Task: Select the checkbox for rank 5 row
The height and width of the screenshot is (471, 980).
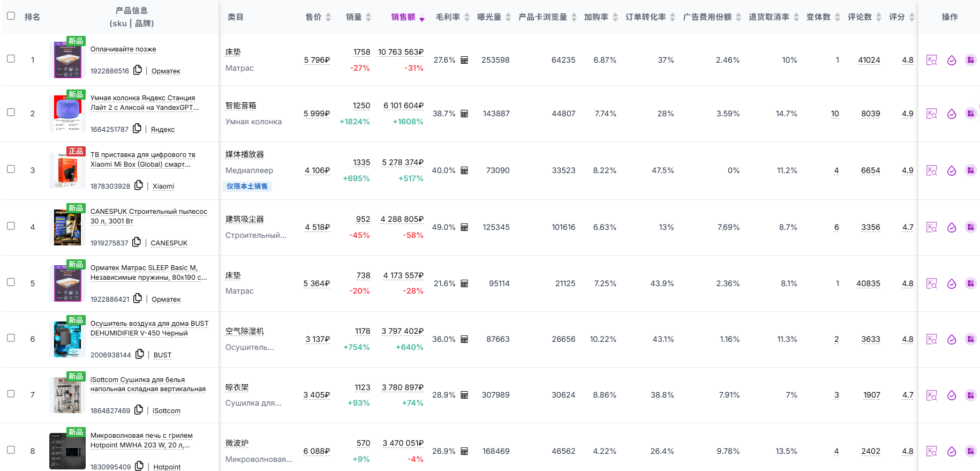Action: pyautogui.click(x=11, y=282)
